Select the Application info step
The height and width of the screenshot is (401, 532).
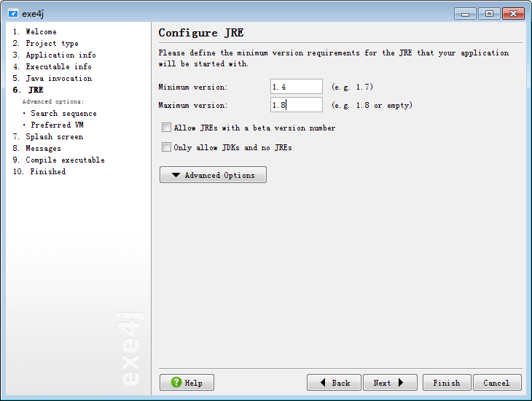point(60,55)
